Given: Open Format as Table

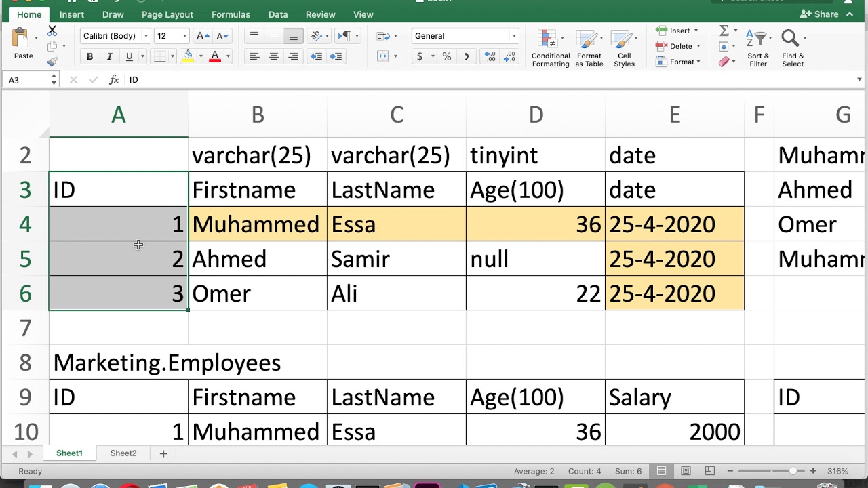Looking at the screenshot, I should (589, 49).
